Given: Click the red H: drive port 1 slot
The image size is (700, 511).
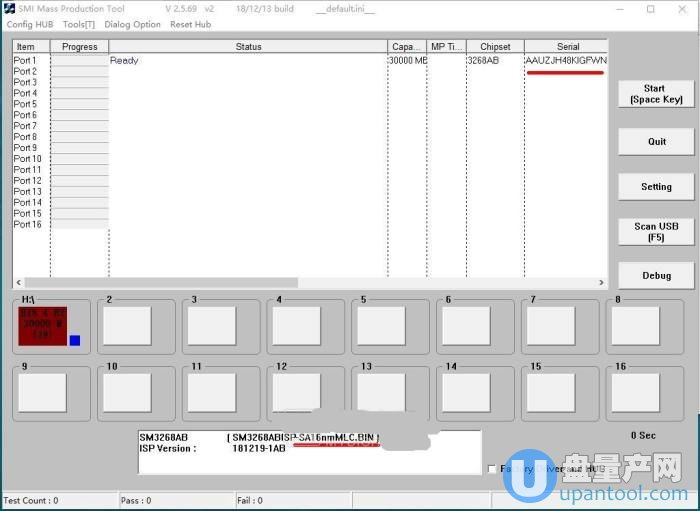Looking at the screenshot, I should 42,326.
